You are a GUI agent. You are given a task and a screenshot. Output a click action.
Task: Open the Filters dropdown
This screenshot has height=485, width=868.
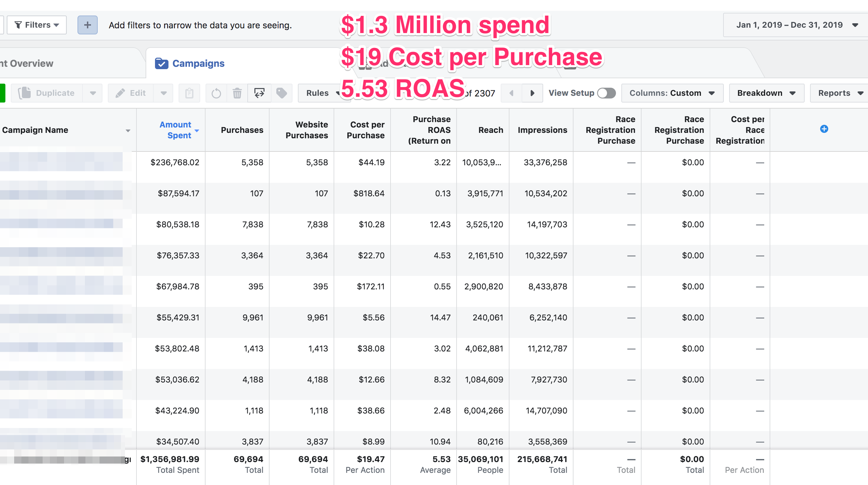coord(37,25)
